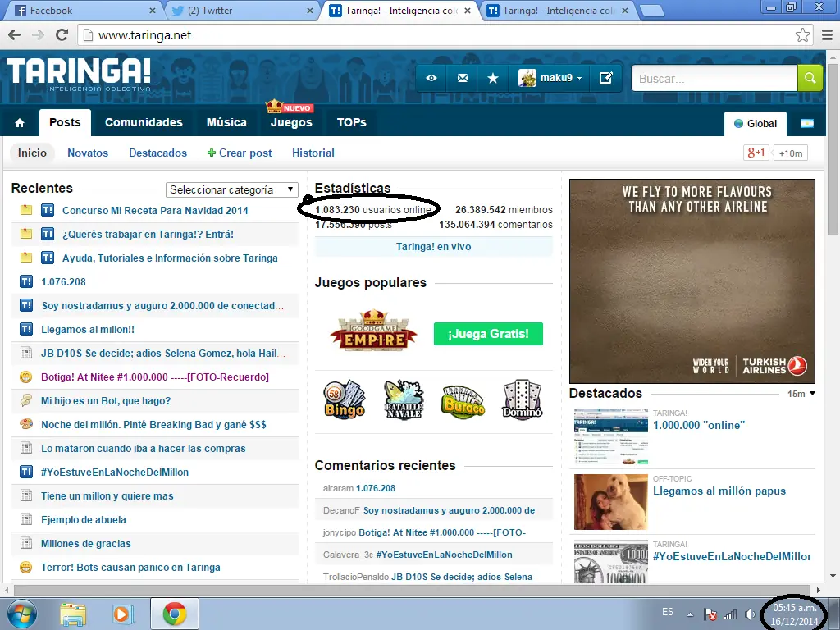The width and height of the screenshot is (840, 630).
Task: Reload the page with refresh icon
Action: click(x=62, y=35)
